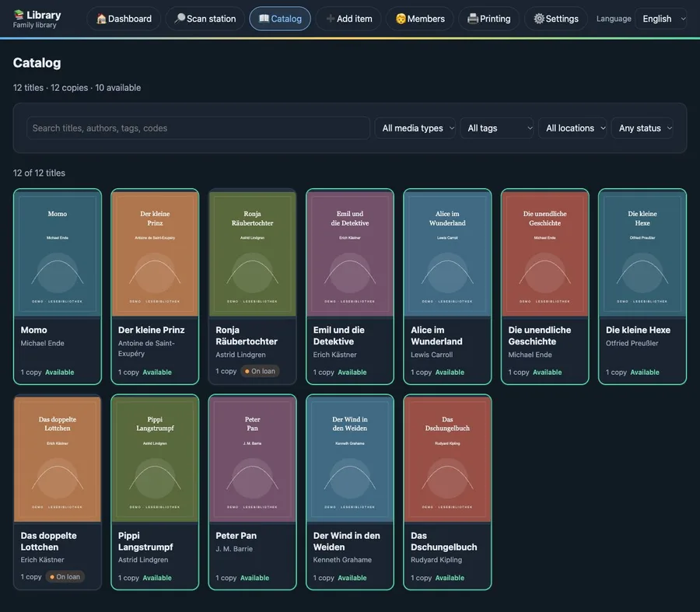The width and height of the screenshot is (700, 612).
Task: Open the Language dropdown set to English
Action: coord(663,19)
